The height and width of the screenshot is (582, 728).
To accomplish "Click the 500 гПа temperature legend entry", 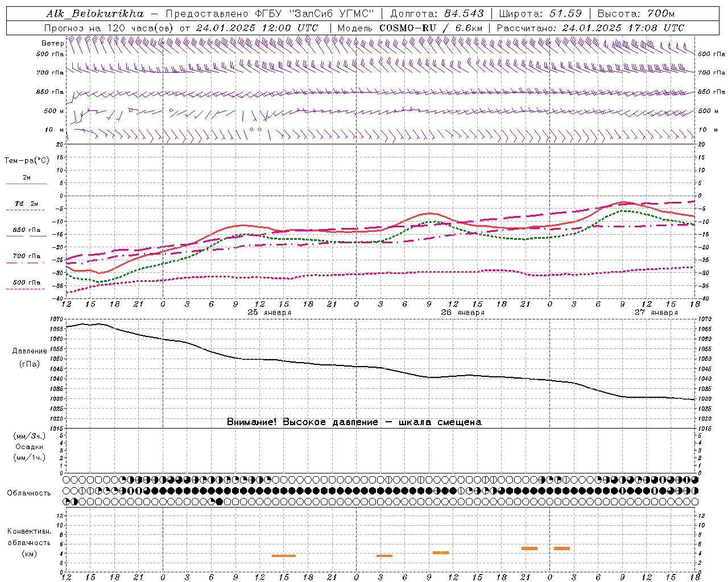I will pos(26,282).
